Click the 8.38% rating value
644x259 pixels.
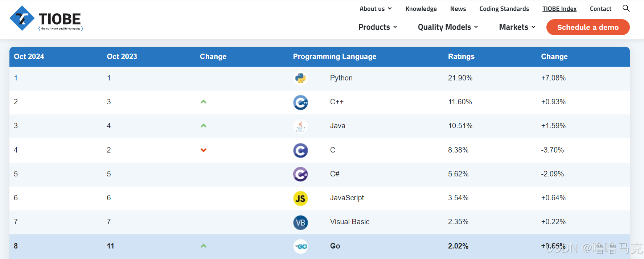[458, 150]
